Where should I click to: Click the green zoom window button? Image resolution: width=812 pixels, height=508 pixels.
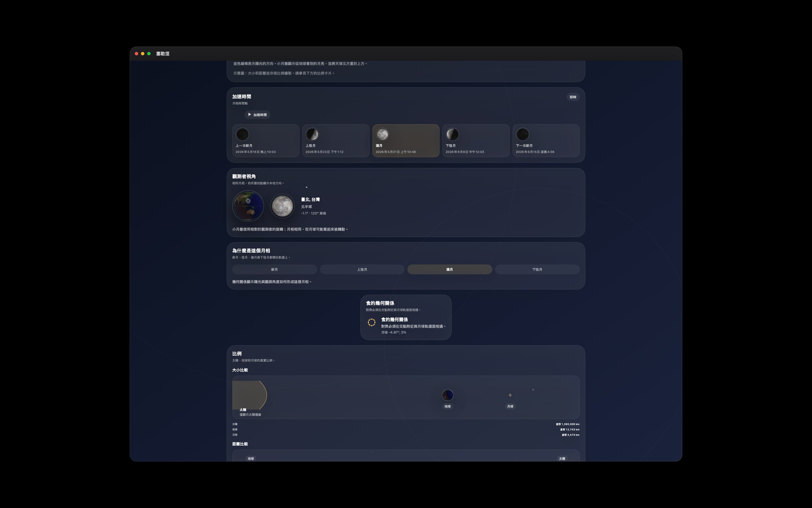click(x=149, y=54)
